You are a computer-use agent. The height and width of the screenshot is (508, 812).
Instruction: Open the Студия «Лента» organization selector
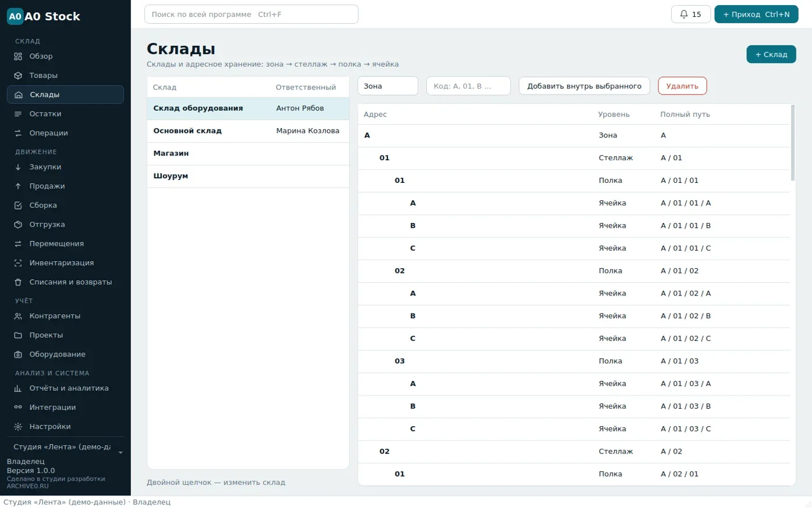point(66,448)
